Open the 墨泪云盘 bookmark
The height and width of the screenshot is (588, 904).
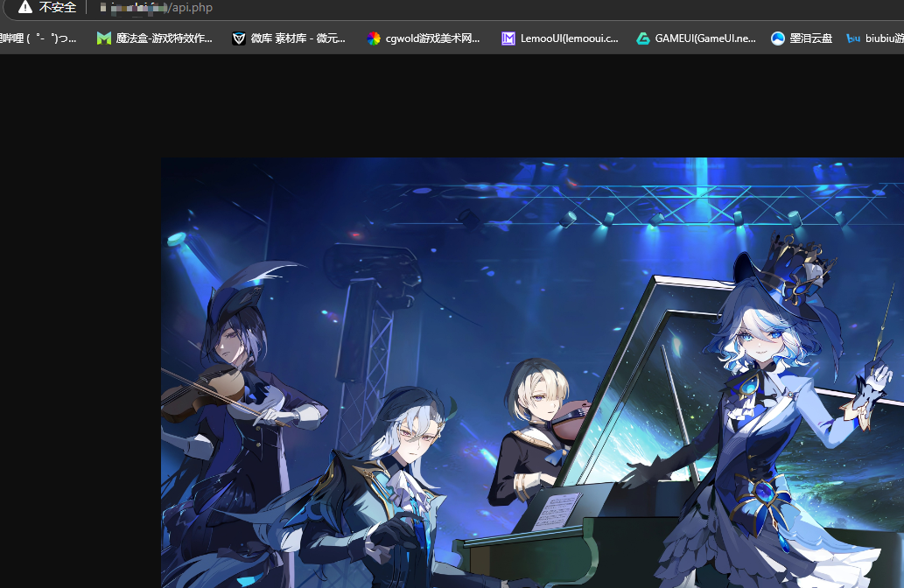coord(802,38)
